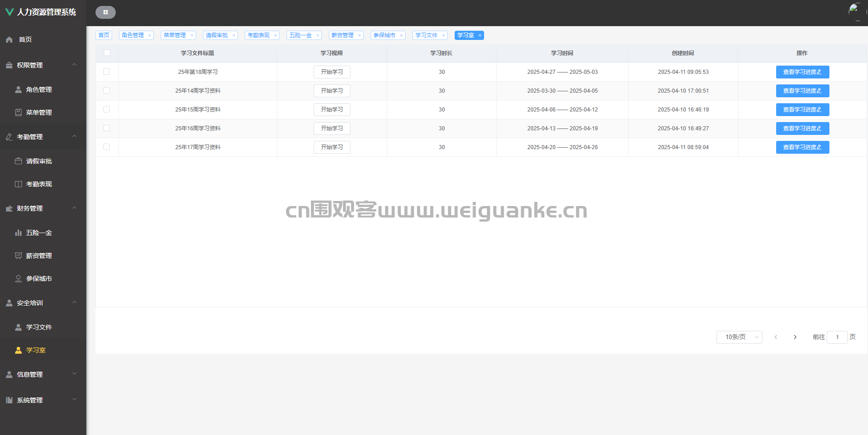Go to the previous page arrow
The image size is (868, 435).
pyautogui.click(x=776, y=337)
